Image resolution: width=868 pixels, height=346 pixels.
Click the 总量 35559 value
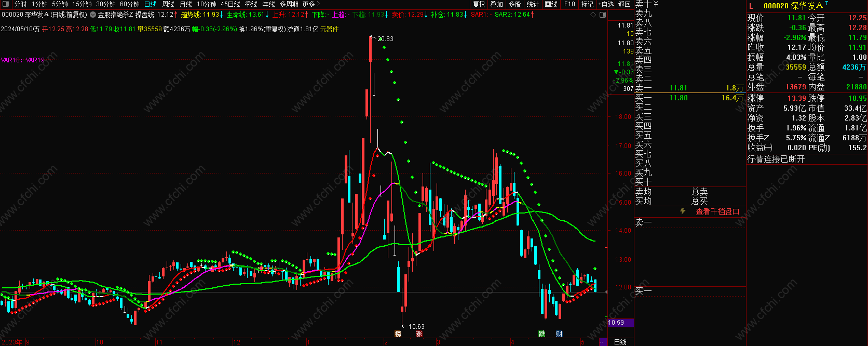(x=796, y=67)
